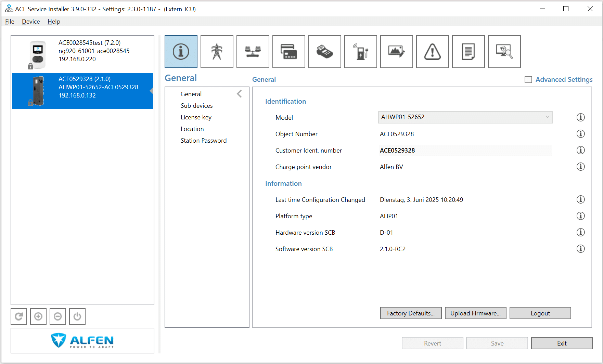Image resolution: width=603 pixels, height=364 pixels.
Task: Select the power grid configuration icon
Action: (217, 52)
